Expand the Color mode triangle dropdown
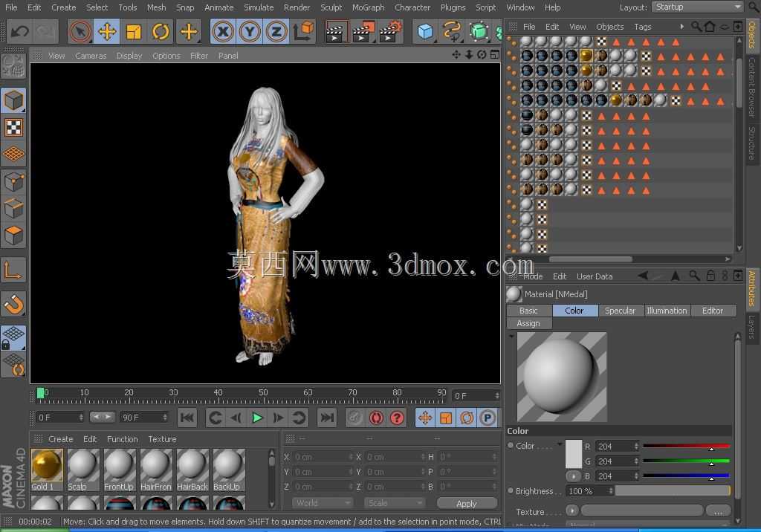The height and width of the screenshot is (532, 761). pyautogui.click(x=560, y=444)
